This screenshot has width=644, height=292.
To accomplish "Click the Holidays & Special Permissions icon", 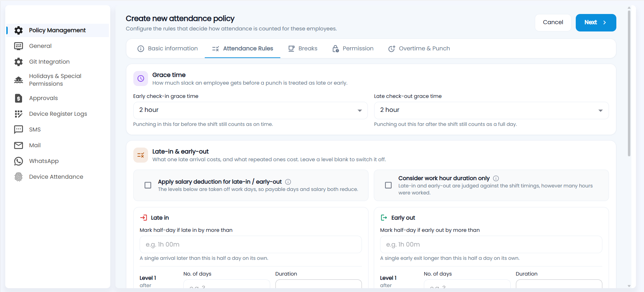I will [x=19, y=80].
